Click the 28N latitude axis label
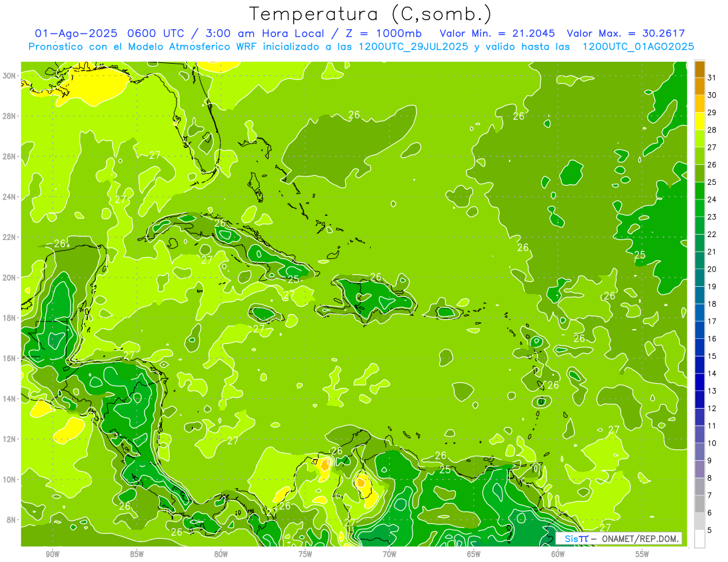This screenshot has height=562, width=728. click(9, 116)
